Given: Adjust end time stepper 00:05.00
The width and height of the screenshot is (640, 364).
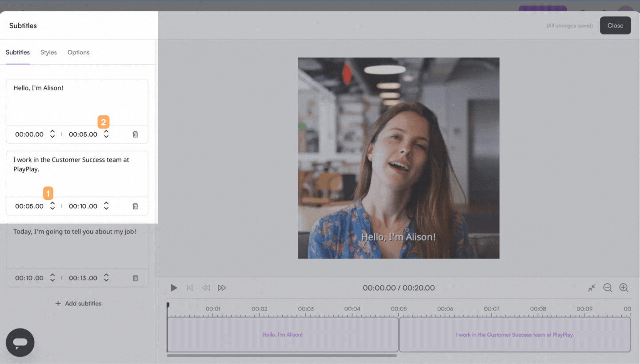Looking at the screenshot, I should (106, 134).
